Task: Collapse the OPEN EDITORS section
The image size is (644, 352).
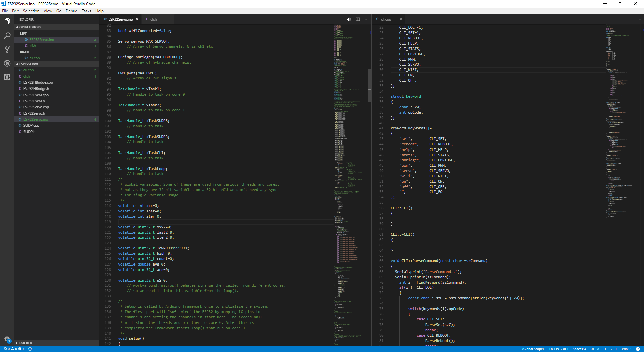Action: pyautogui.click(x=30, y=27)
